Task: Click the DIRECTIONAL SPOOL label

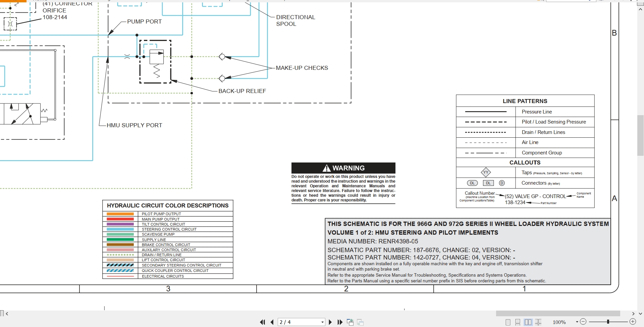Action: [x=296, y=20]
